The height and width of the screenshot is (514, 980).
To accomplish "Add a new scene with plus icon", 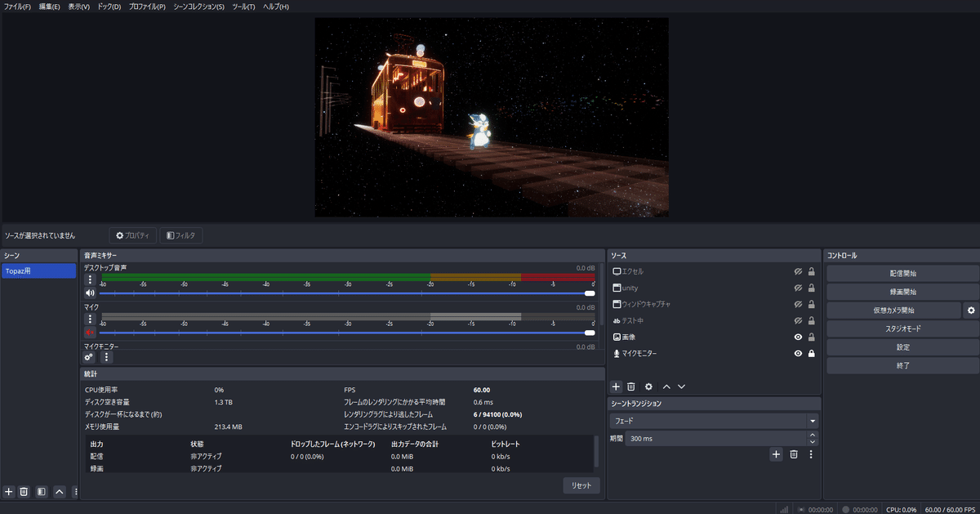I will point(9,491).
